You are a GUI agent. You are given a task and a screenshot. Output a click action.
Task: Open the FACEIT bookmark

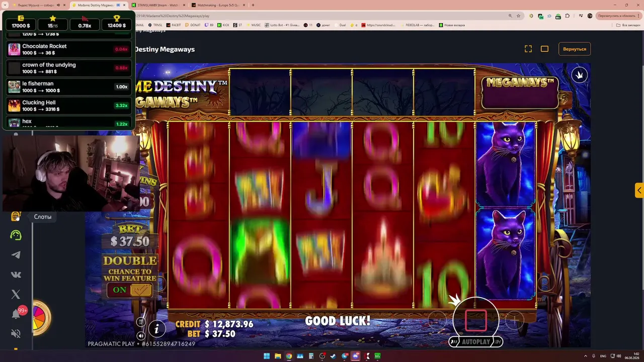click(174, 25)
